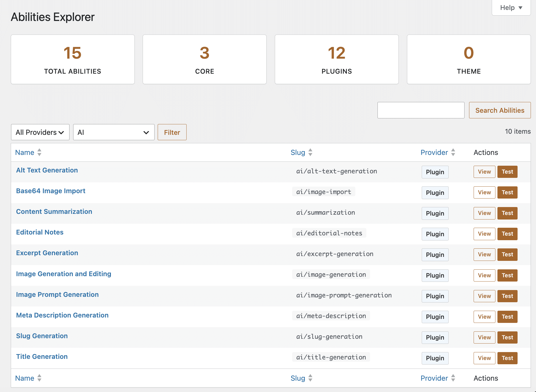View the Base64 Image Import ability
536x392 pixels.
click(484, 192)
